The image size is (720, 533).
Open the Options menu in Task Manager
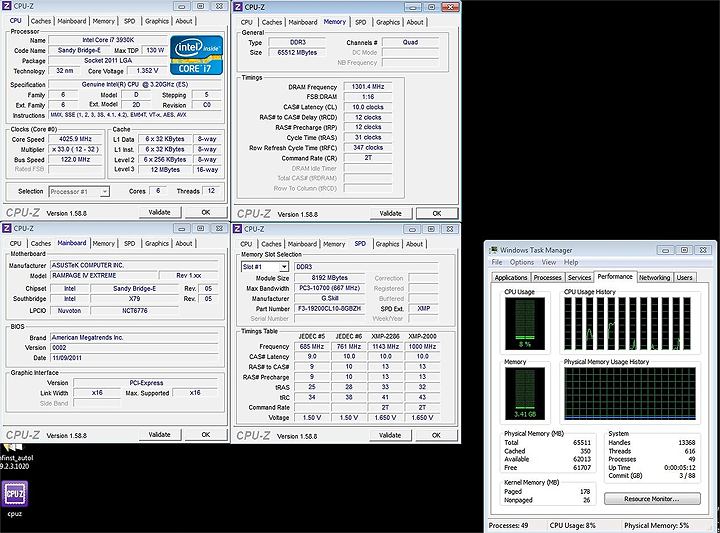522,262
